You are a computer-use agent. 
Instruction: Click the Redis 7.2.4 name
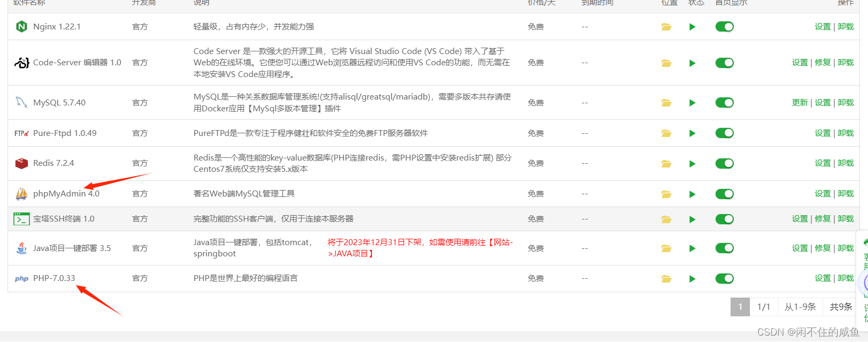pos(53,163)
